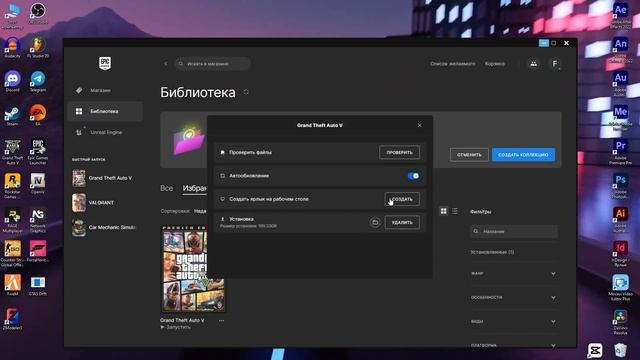This screenshot has width=640, height=360.
Task: Toggle Автообновление switch off
Action: (x=413, y=176)
